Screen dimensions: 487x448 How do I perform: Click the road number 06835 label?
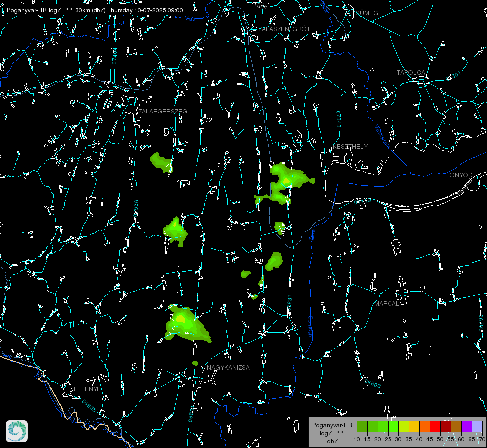point(89,406)
